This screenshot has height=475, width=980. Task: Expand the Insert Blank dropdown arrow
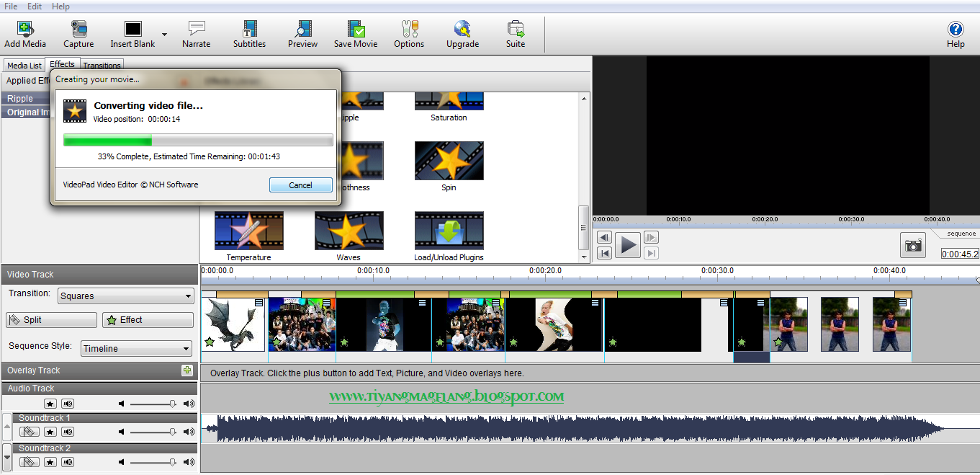164,35
